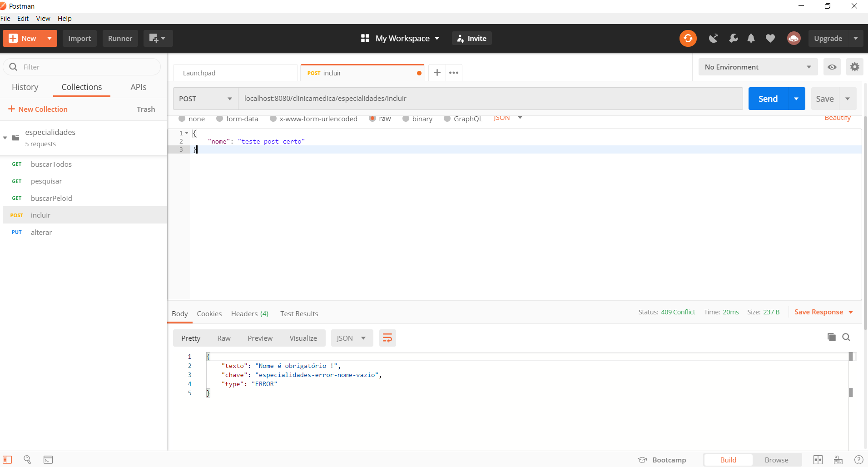The height and width of the screenshot is (467, 868).
Task: Open the View menu
Action: [x=43, y=19]
